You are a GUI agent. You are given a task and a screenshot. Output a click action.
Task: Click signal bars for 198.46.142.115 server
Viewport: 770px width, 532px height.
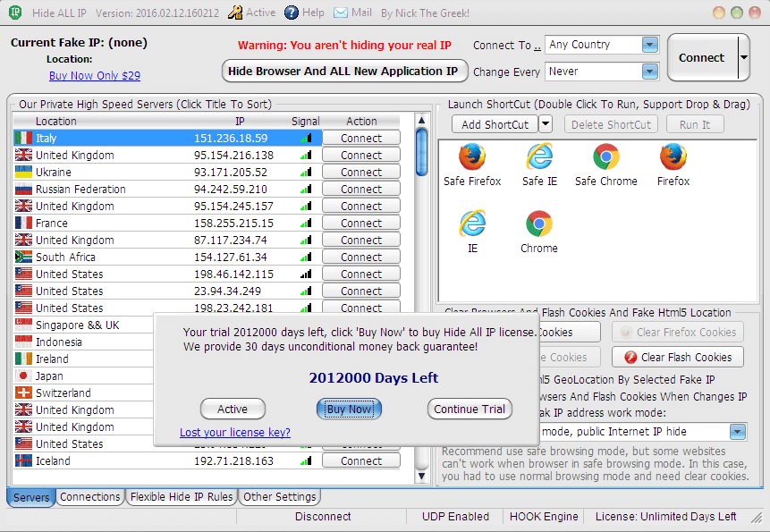click(306, 274)
